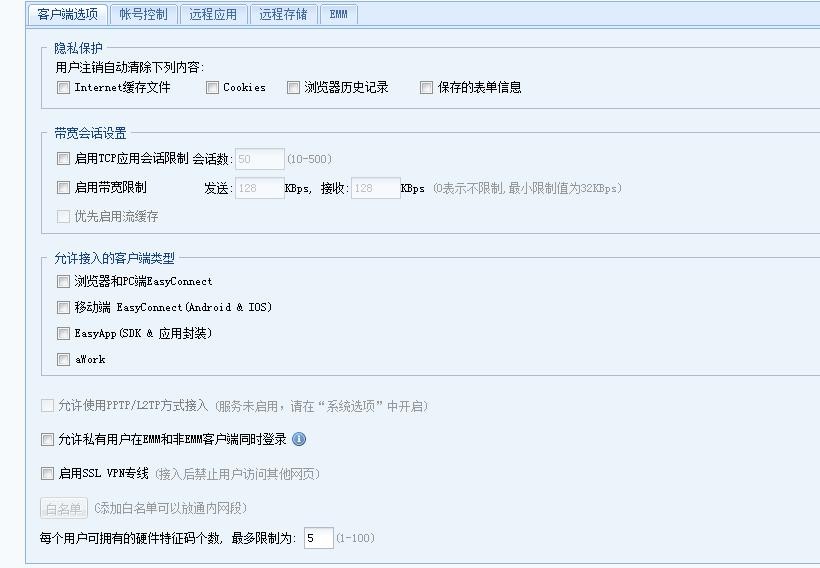Allow 浏览器和PC端EasyConnect client type

click(x=64, y=282)
